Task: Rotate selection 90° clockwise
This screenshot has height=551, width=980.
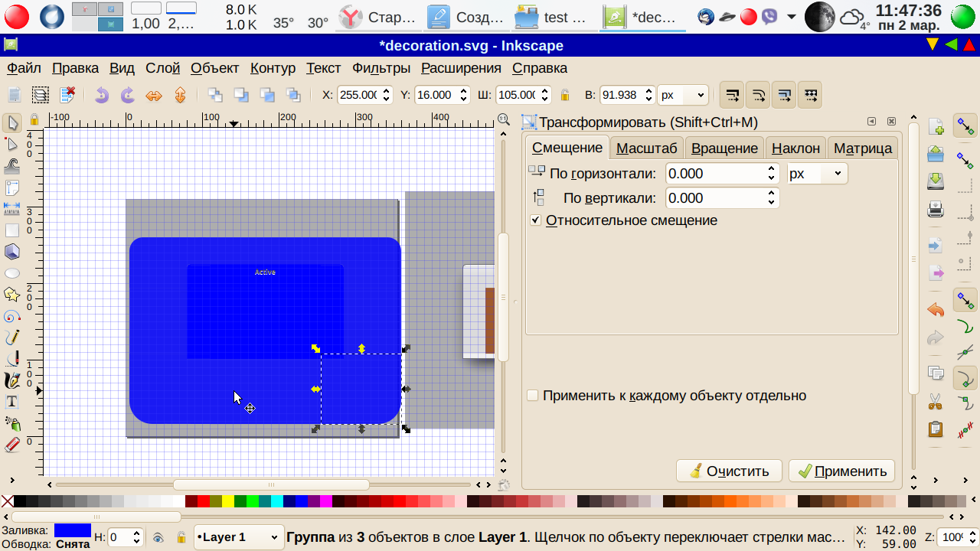Action: point(128,95)
